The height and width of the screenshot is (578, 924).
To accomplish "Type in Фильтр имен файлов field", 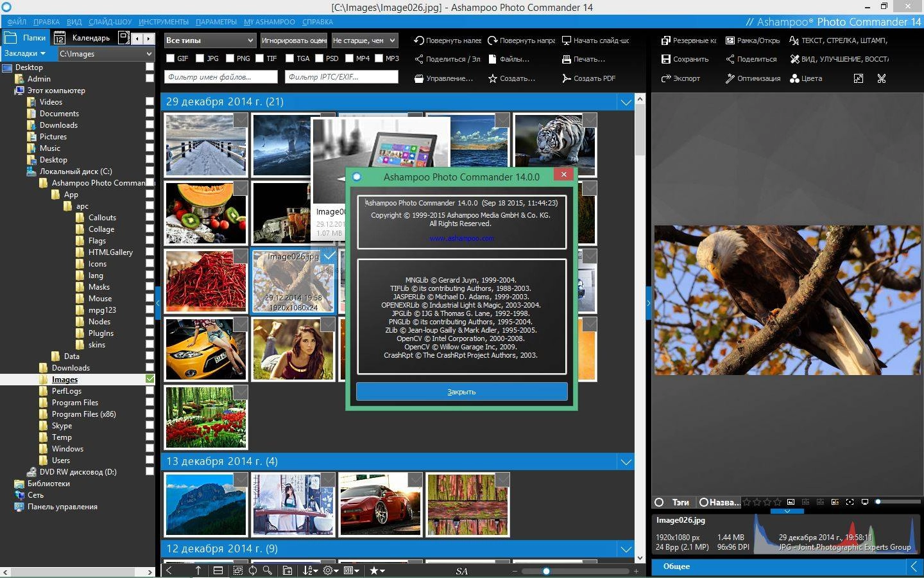I will [221, 77].
